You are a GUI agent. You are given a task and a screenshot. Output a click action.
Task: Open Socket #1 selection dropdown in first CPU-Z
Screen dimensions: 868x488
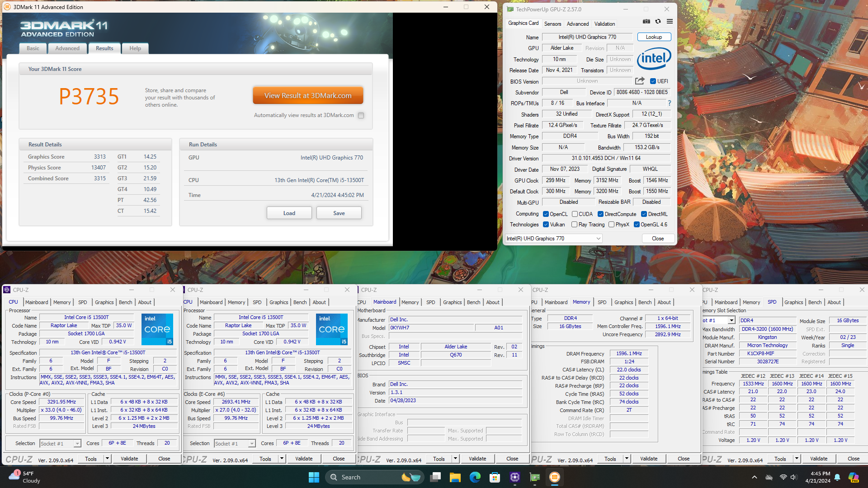[60, 444]
